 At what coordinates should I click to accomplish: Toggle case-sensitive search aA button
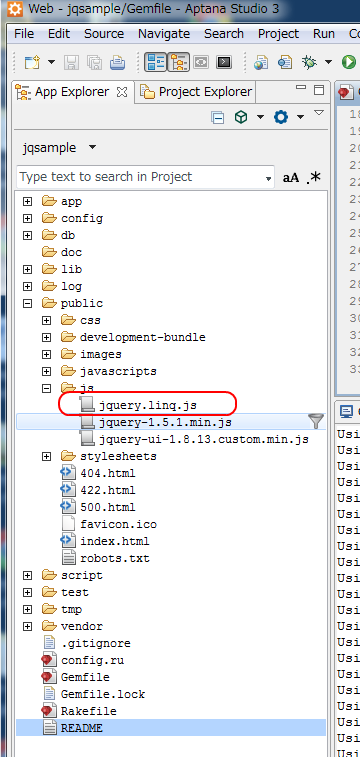click(291, 177)
